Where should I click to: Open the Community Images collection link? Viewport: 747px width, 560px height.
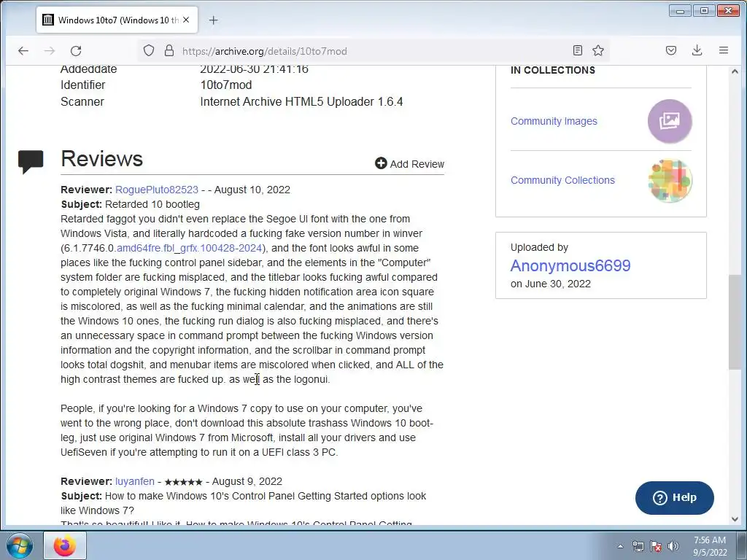click(x=554, y=121)
